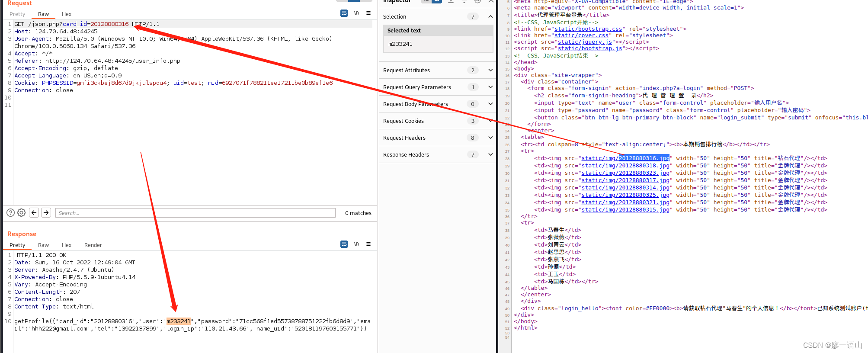The height and width of the screenshot is (353, 868).
Task: Click 'HTTP/1.1 200 OK' response status line
Action: coord(40,255)
